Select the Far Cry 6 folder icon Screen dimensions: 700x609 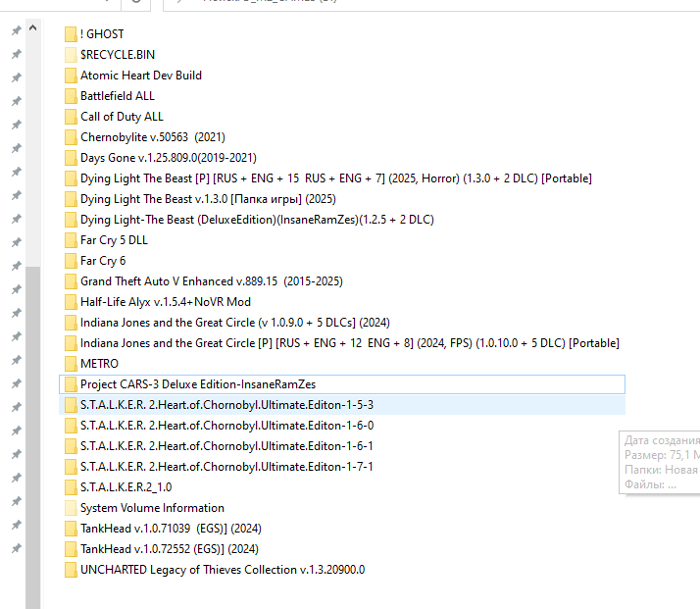(71, 261)
